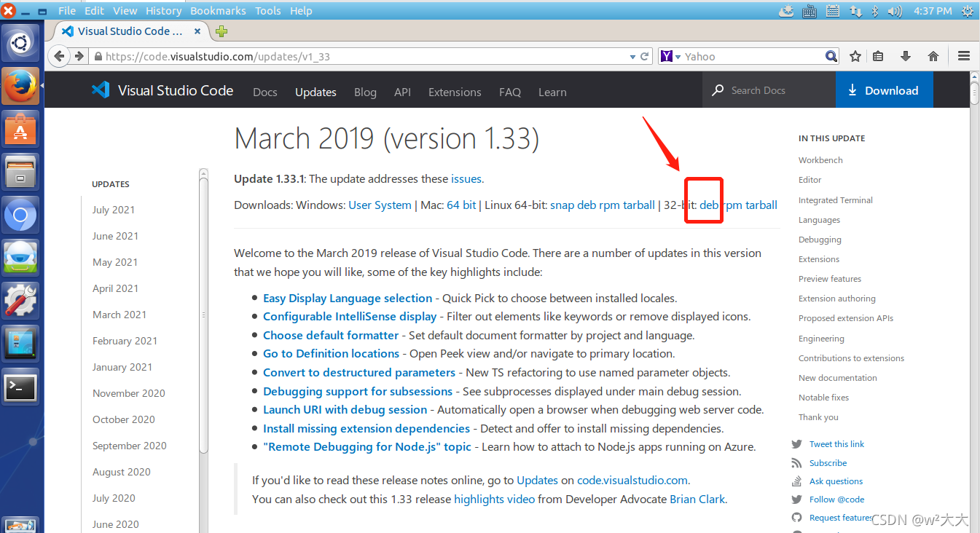Click the Home icon in the Firefox toolbar

click(x=933, y=56)
